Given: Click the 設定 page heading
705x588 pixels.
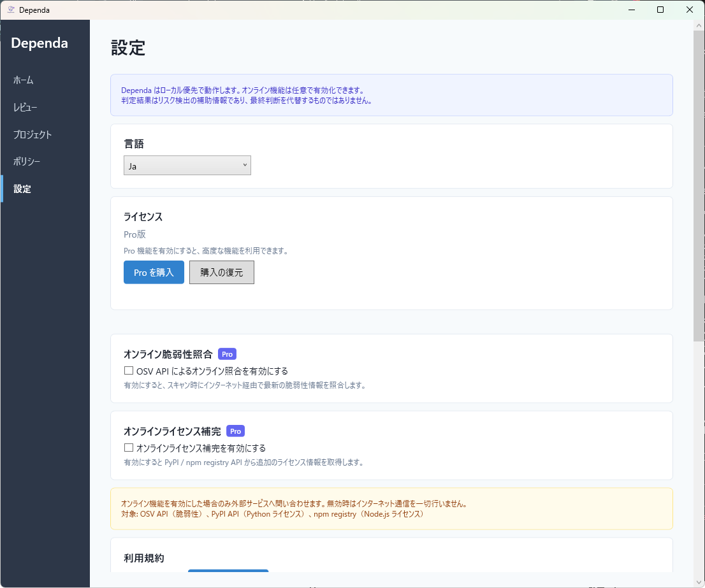Looking at the screenshot, I should [128, 48].
